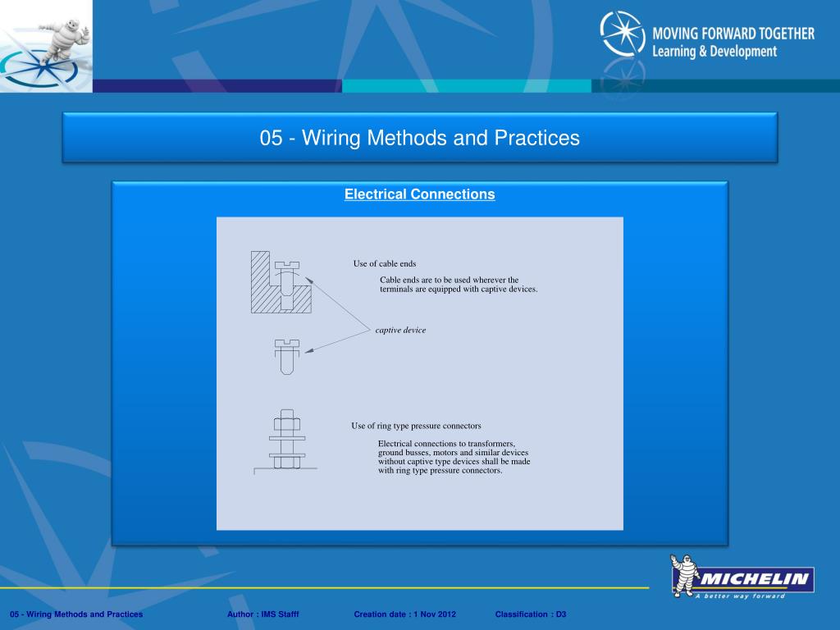Click the cable ends captive devices paragraph

(x=459, y=285)
